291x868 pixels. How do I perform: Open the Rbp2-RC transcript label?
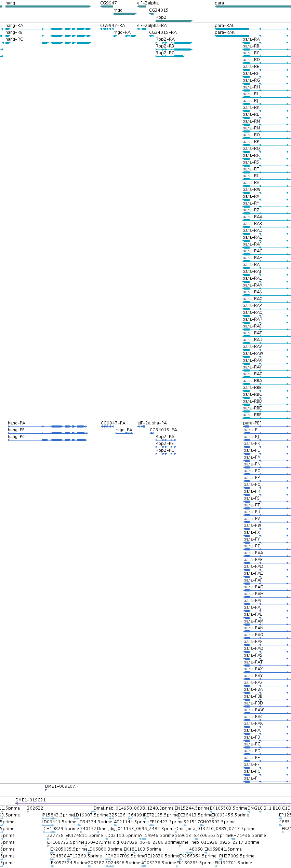(165, 53)
